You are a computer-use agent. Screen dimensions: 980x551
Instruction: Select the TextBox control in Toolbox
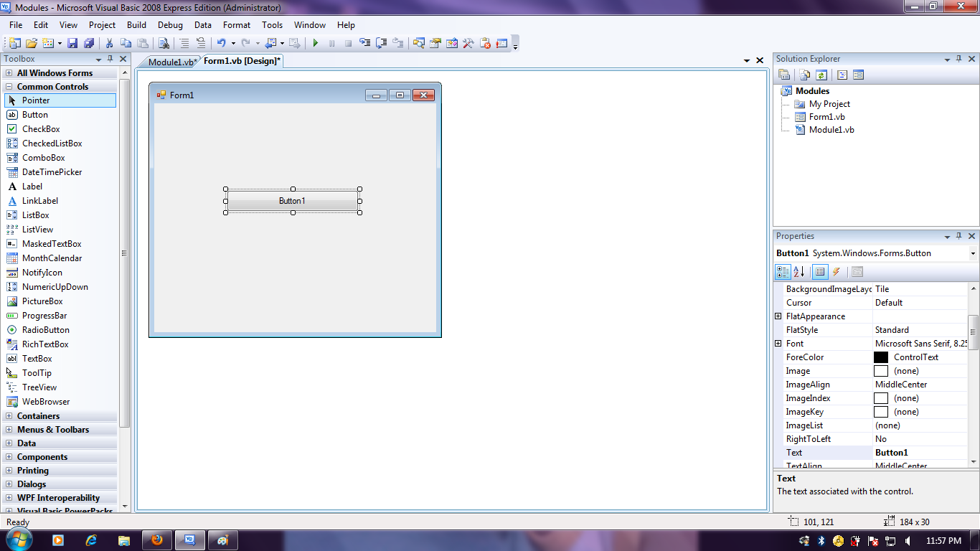click(x=60, y=359)
